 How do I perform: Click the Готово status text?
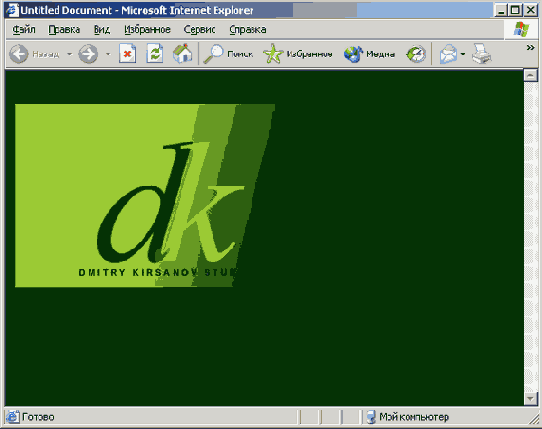pos(38,417)
